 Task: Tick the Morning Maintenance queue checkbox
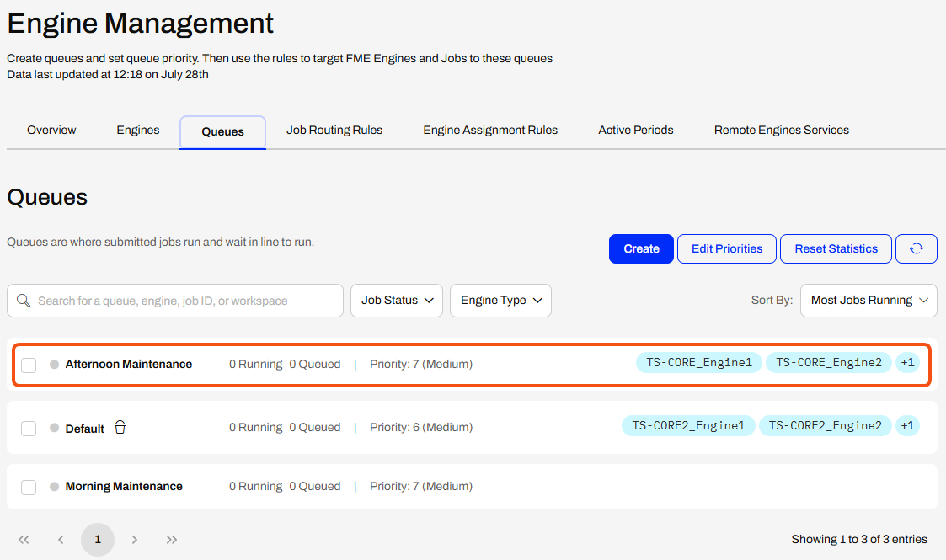29,487
